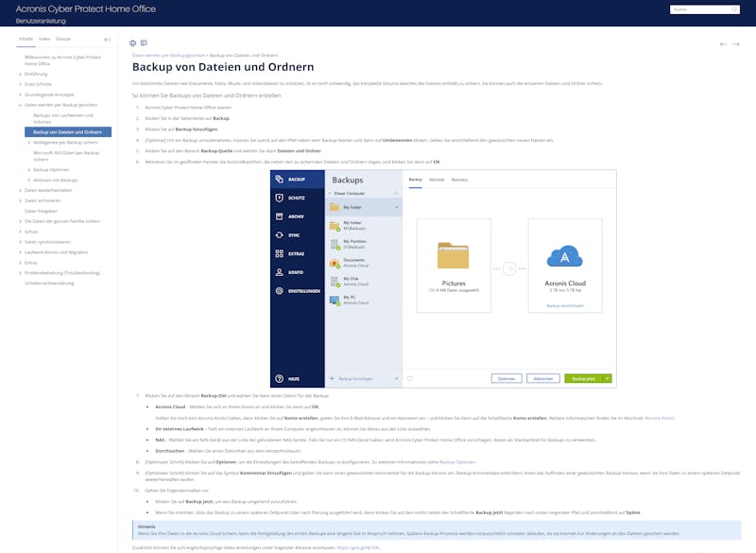Select highlighted Backup von Dateien und Ordnern item
756x553 pixels.
[x=68, y=132]
